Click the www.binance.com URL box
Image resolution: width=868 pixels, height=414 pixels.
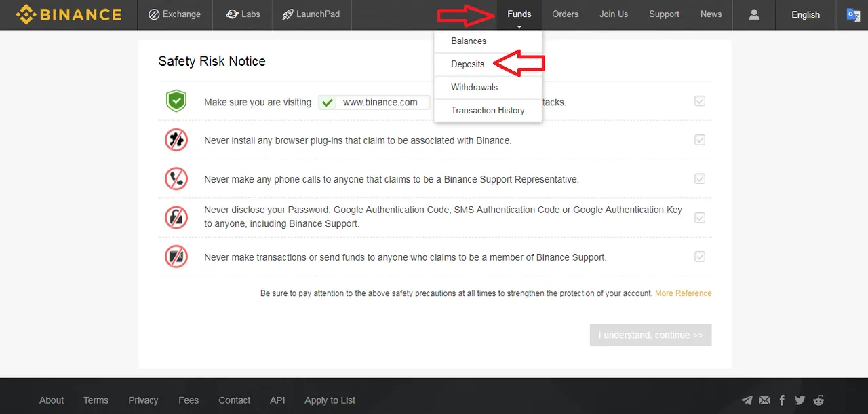[x=374, y=102]
